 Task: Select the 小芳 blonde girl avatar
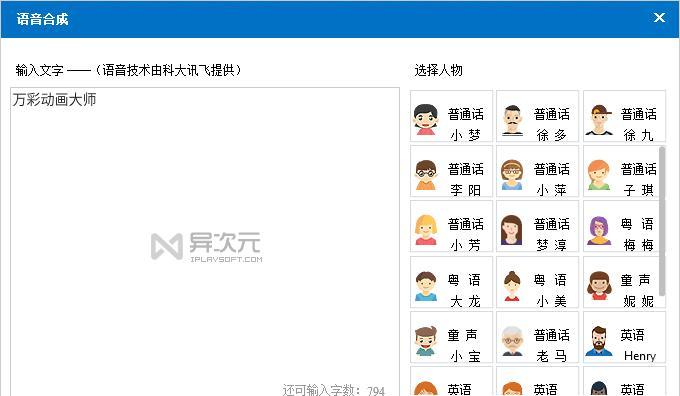(x=426, y=230)
